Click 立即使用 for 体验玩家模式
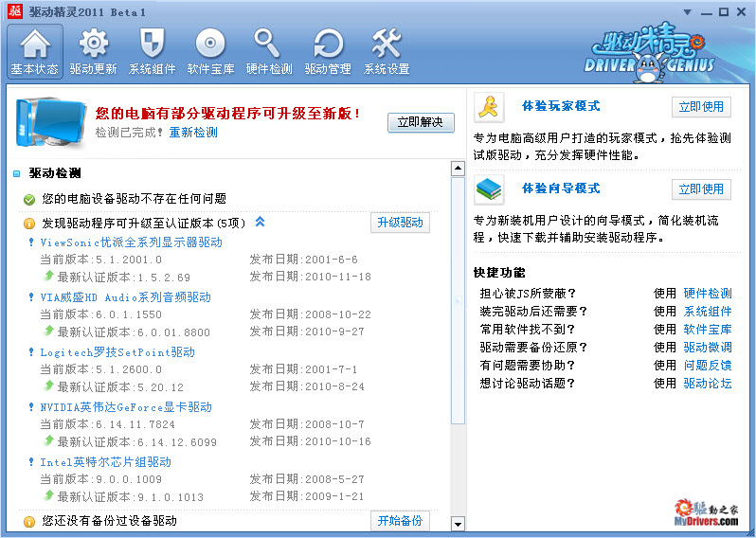 click(701, 107)
